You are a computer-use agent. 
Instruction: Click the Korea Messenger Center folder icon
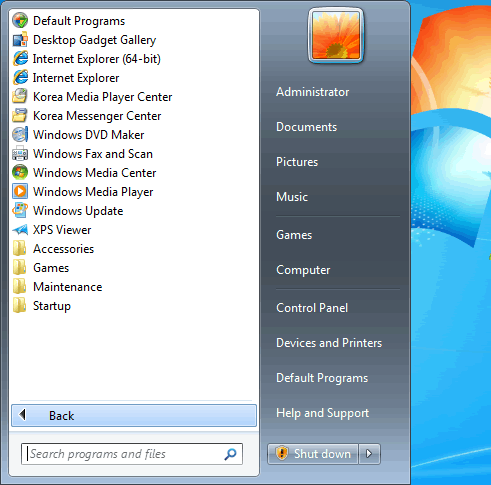(x=20, y=116)
